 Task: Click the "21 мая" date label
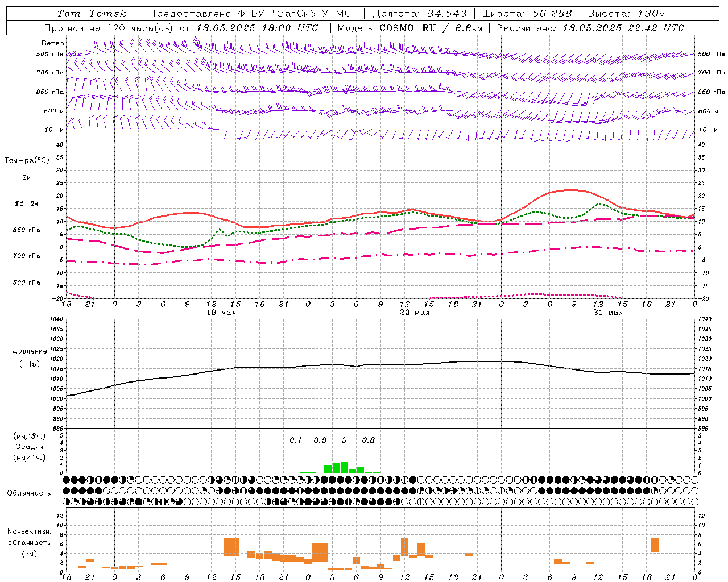[607, 312]
